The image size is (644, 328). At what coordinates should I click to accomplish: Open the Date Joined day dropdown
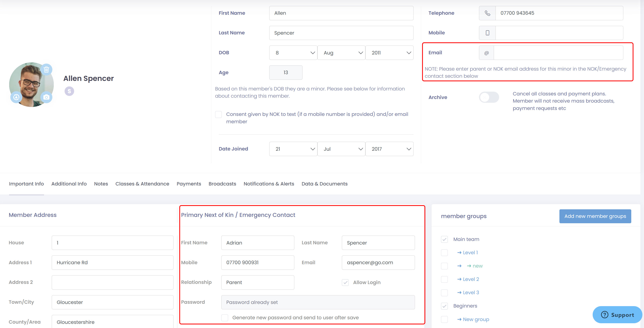tap(293, 149)
